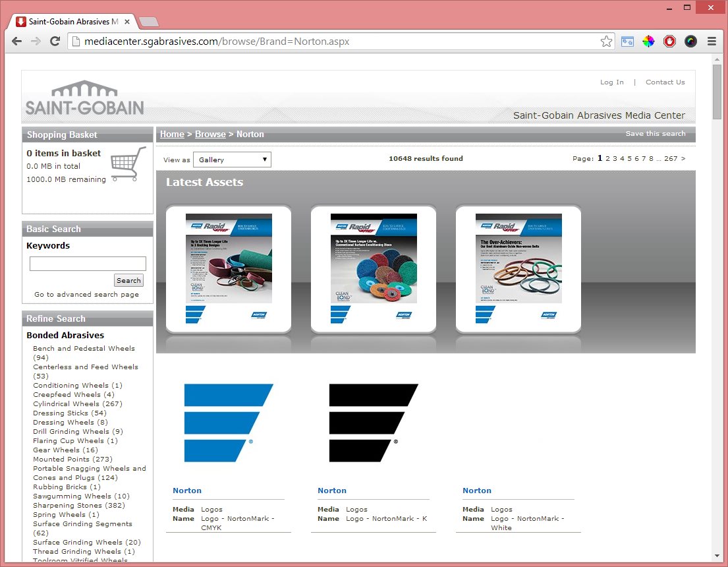Click the Keywords search field

[88, 264]
